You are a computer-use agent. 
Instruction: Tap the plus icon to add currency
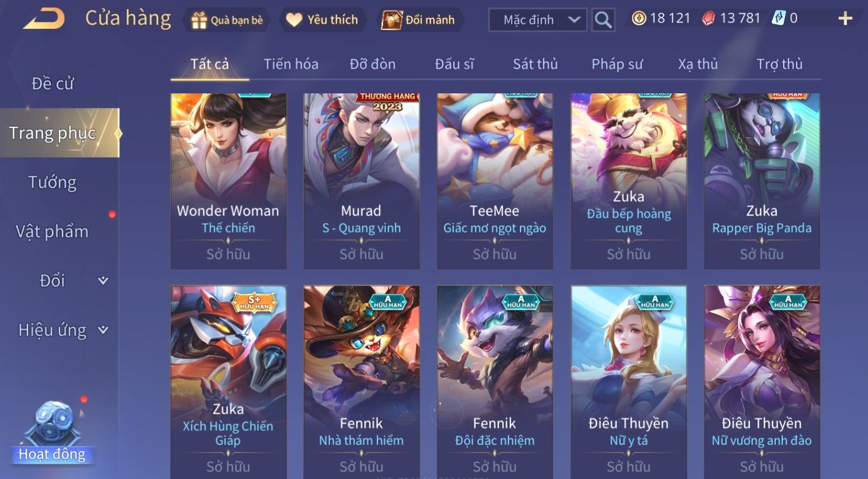[x=845, y=19]
